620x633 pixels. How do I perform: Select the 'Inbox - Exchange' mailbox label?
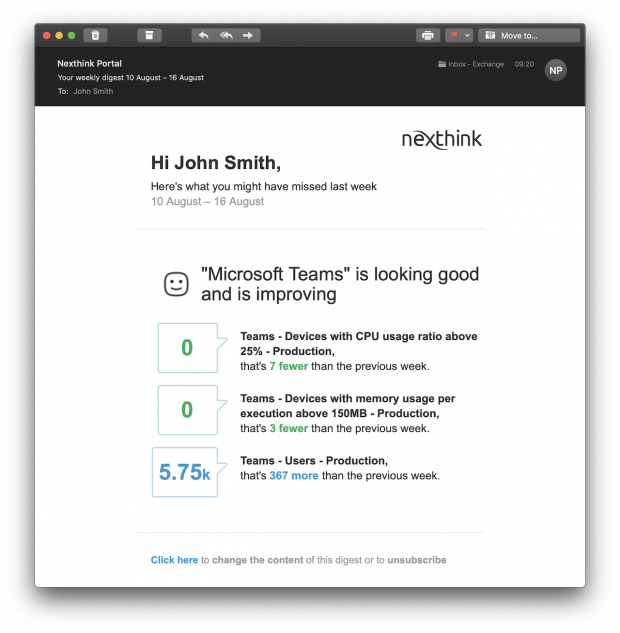471,64
